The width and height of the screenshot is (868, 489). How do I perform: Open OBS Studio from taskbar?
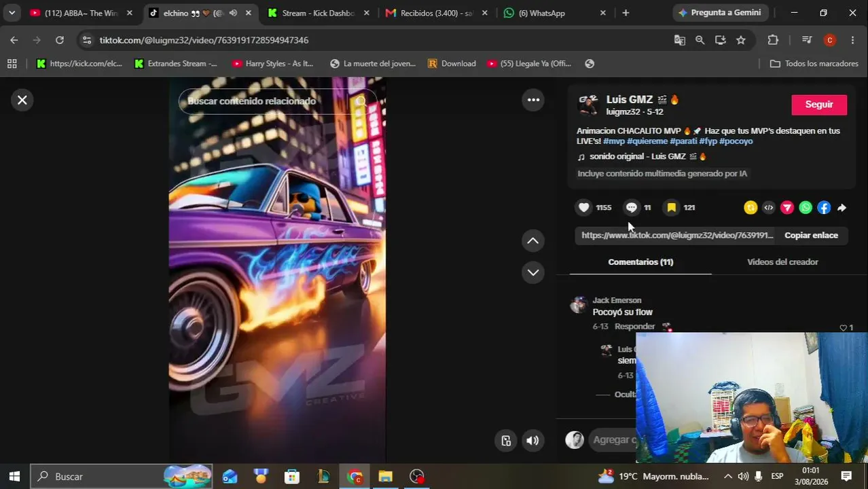(x=416, y=477)
